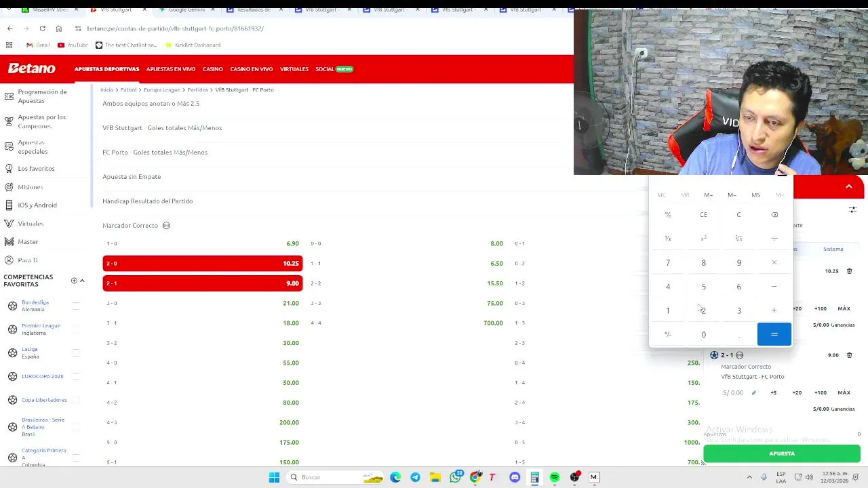868x488 pixels.
Task: Click the Windows taskbar search box
Action: [336, 477]
